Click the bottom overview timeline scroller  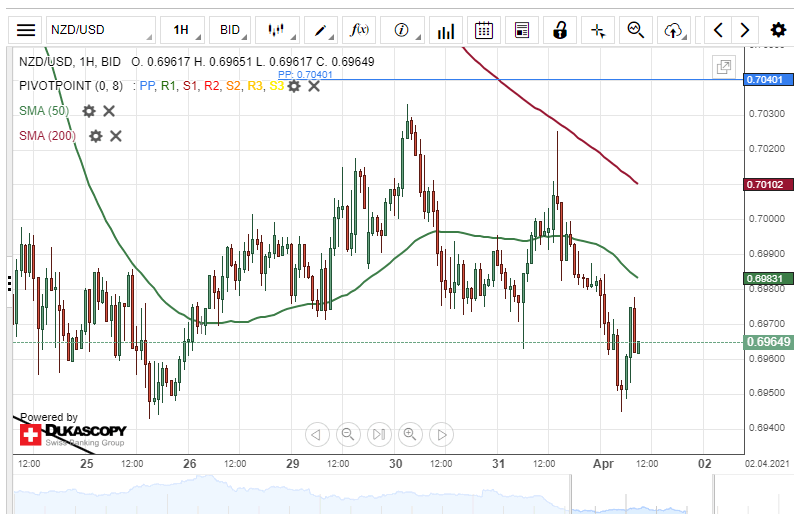click(400, 495)
